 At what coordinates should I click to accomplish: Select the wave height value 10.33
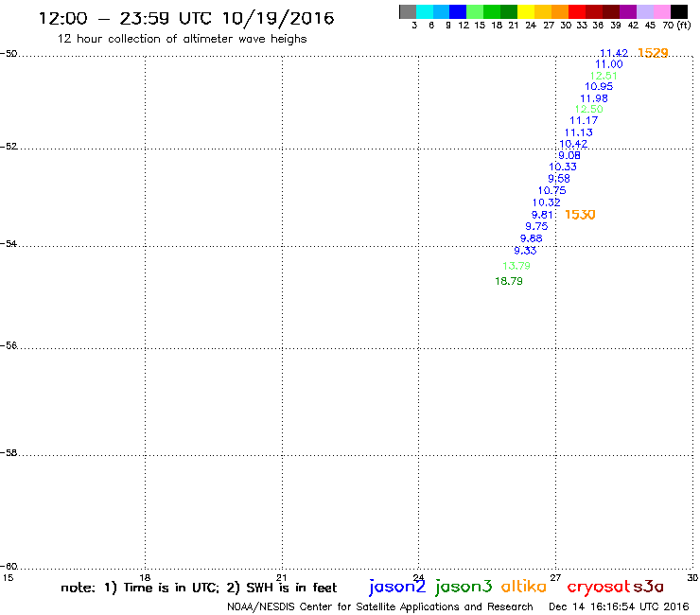point(563,167)
